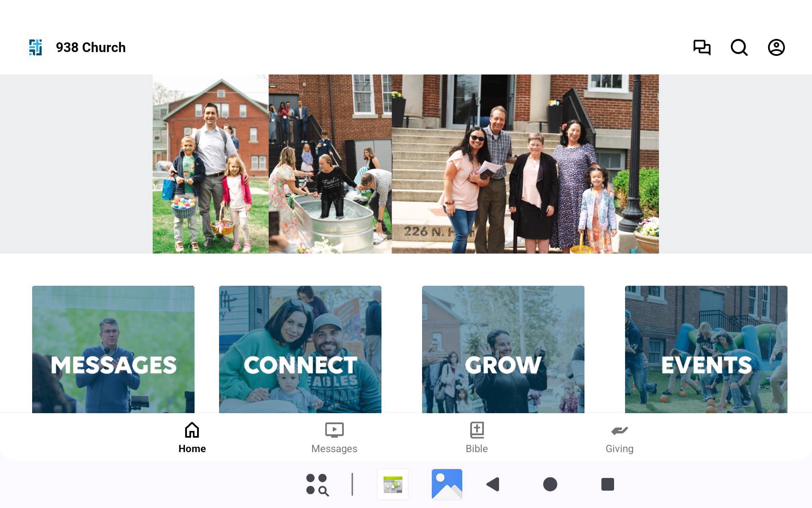Tap the group photo on steps
Screen dimensions: 812x508
pyautogui.click(x=525, y=164)
